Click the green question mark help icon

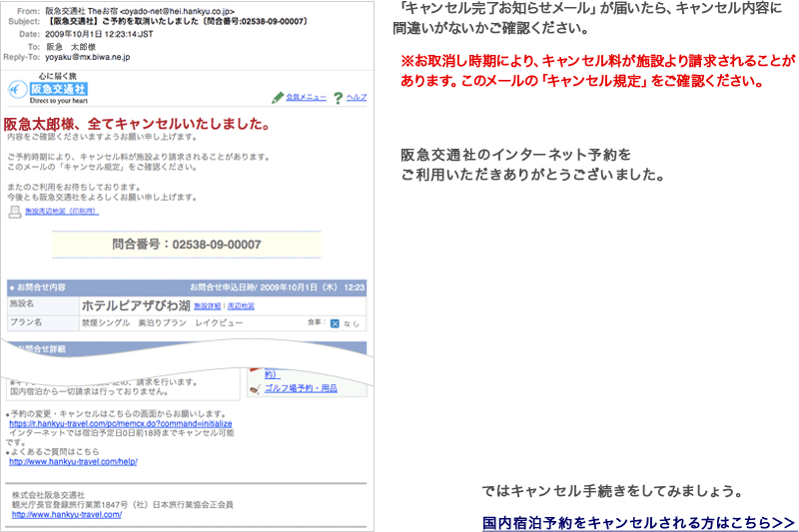pos(338,98)
